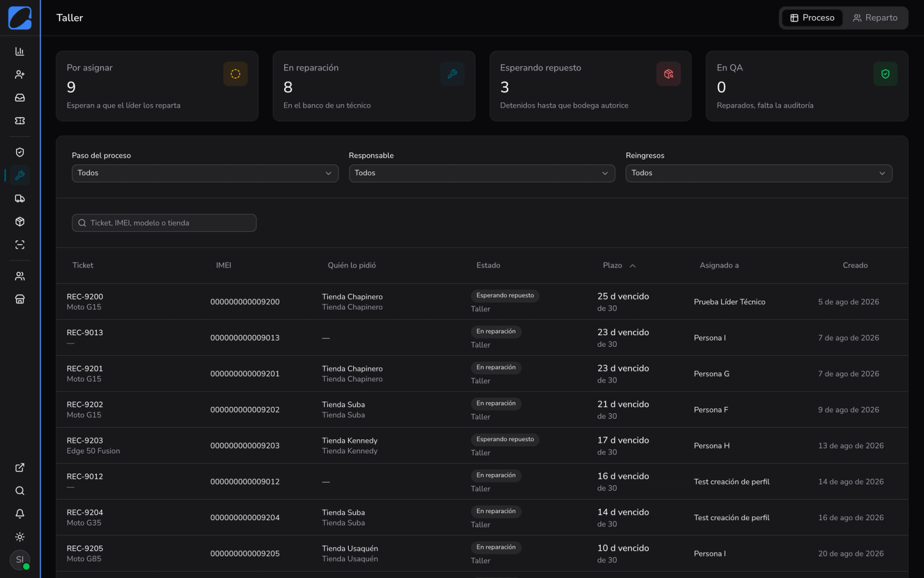
Task: Open the package box icon in sidebar
Action: [20, 221]
